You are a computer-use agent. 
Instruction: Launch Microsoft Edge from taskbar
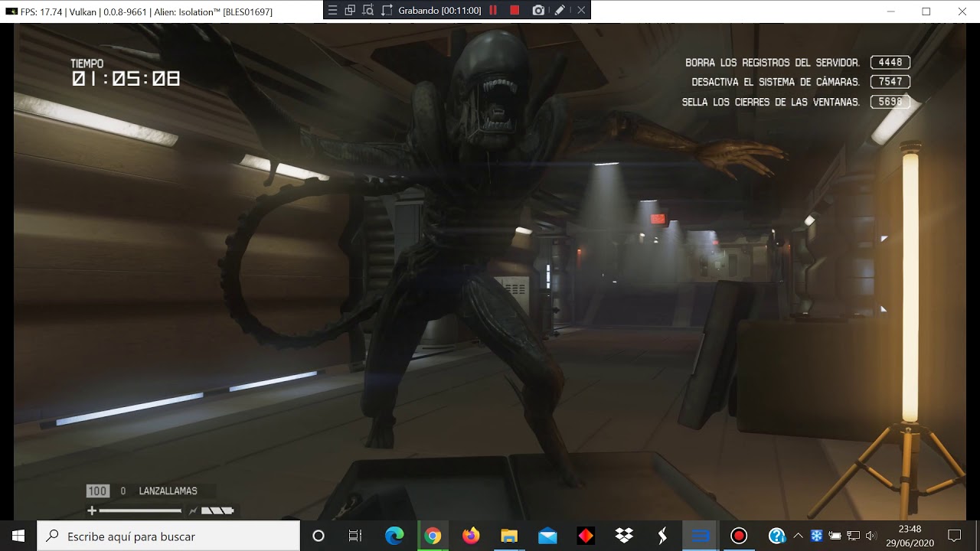[394, 536]
